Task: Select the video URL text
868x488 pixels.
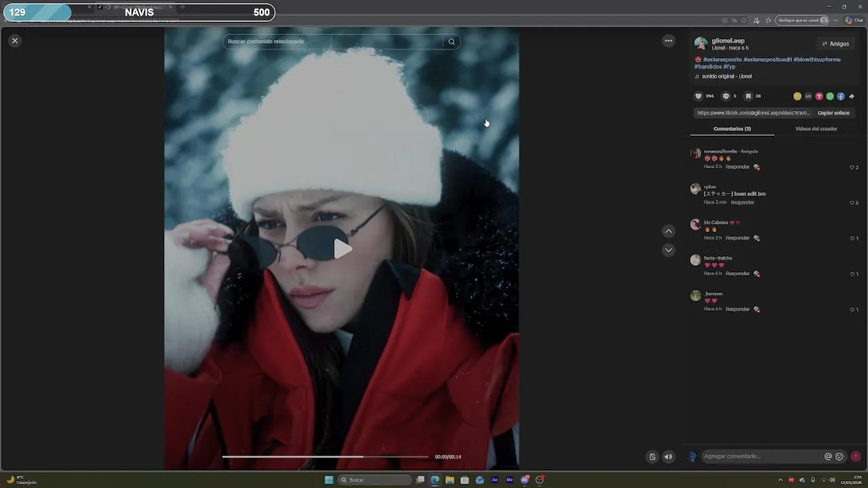Action: (x=753, y=113)
